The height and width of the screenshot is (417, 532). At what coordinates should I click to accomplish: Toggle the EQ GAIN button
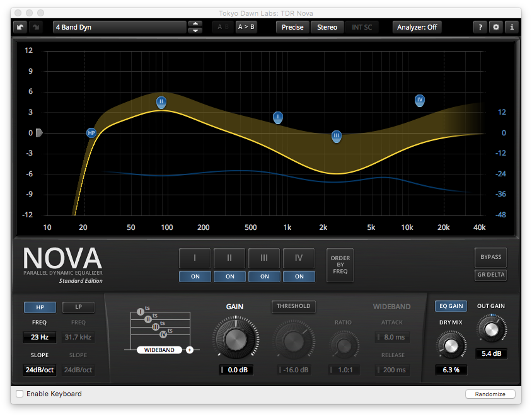pyautogui.click(x=451, y=306)
